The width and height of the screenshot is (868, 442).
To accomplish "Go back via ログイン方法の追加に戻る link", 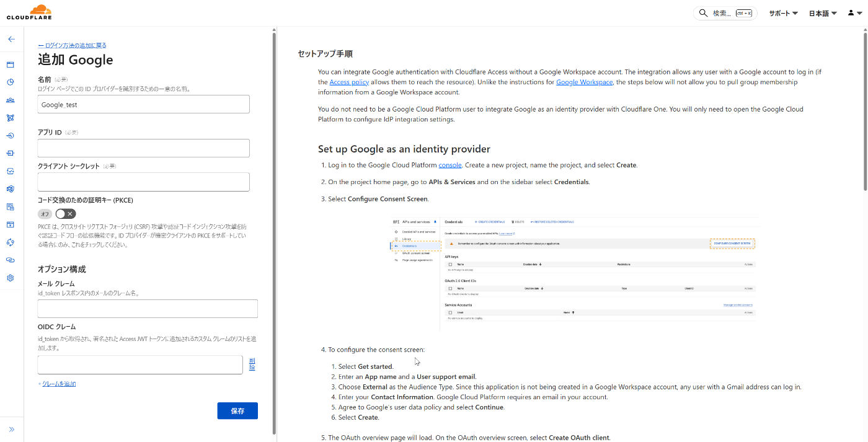I will point(72,45).
